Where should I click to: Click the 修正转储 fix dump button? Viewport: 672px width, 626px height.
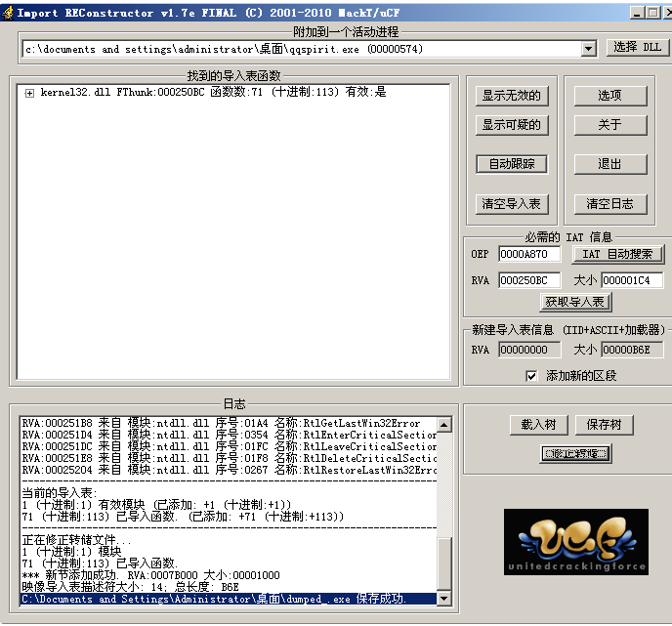tap(575, 454)
